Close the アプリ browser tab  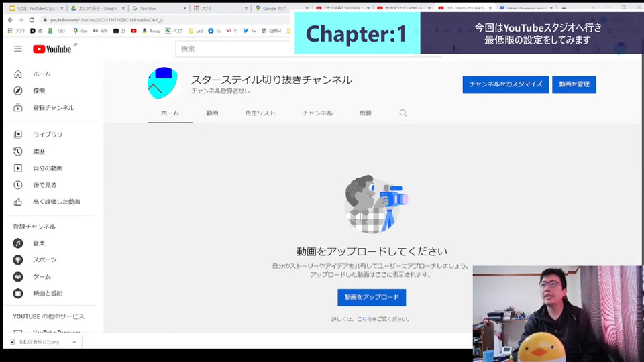[246, 8]
